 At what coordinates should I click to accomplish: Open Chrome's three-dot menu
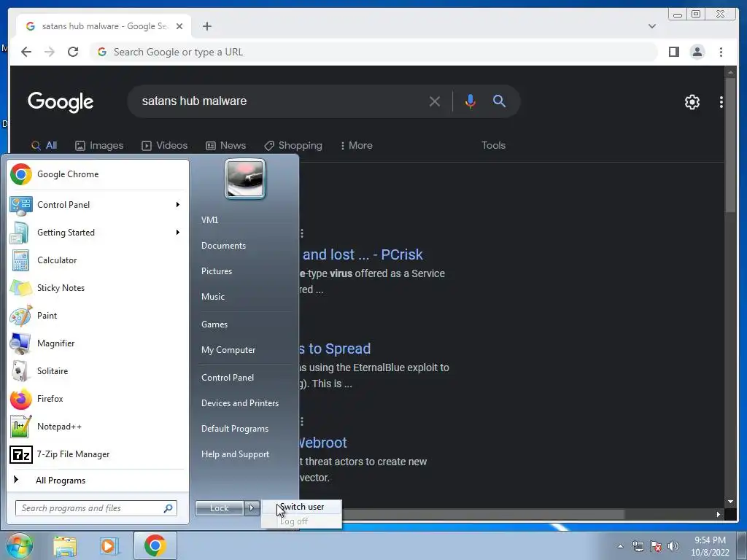coord(721,52)
